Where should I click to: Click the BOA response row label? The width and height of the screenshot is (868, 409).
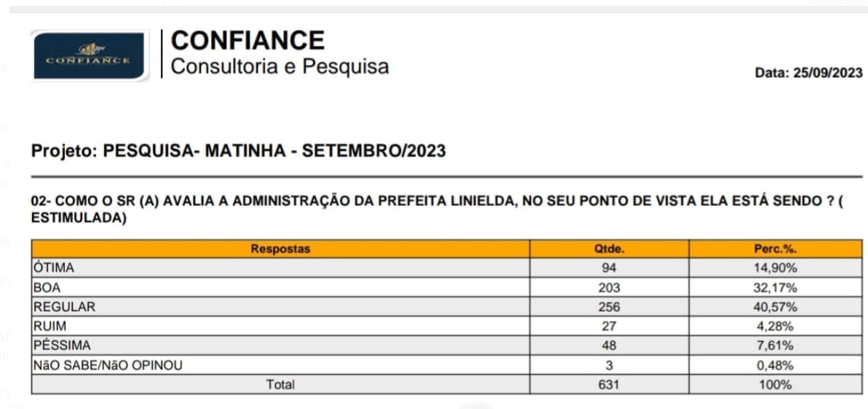[x=47, y=287]
